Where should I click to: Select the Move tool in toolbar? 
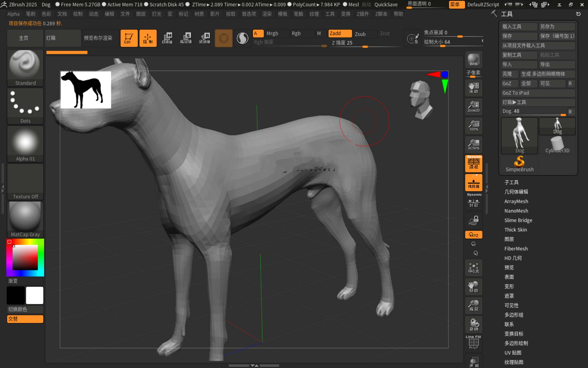(167, 38)
